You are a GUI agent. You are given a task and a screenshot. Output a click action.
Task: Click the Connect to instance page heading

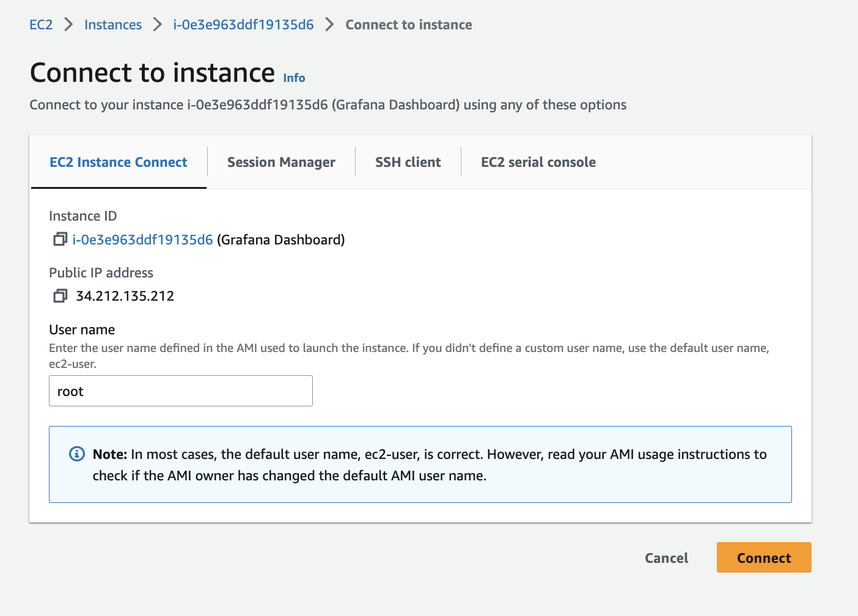click(x=152, y=73)
